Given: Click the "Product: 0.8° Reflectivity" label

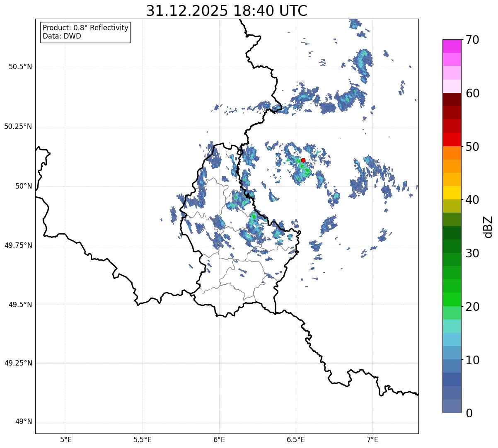Looking at the screenshot, I should (x=86, y=28).
